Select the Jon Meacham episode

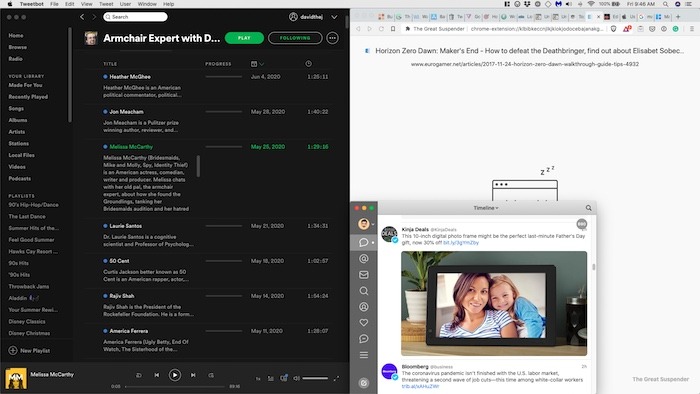pyautogui.click(x=126, y=112)
